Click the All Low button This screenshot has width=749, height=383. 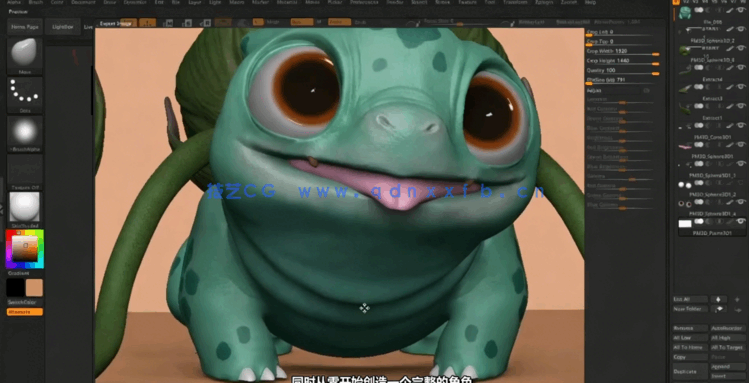pos(690,338)
